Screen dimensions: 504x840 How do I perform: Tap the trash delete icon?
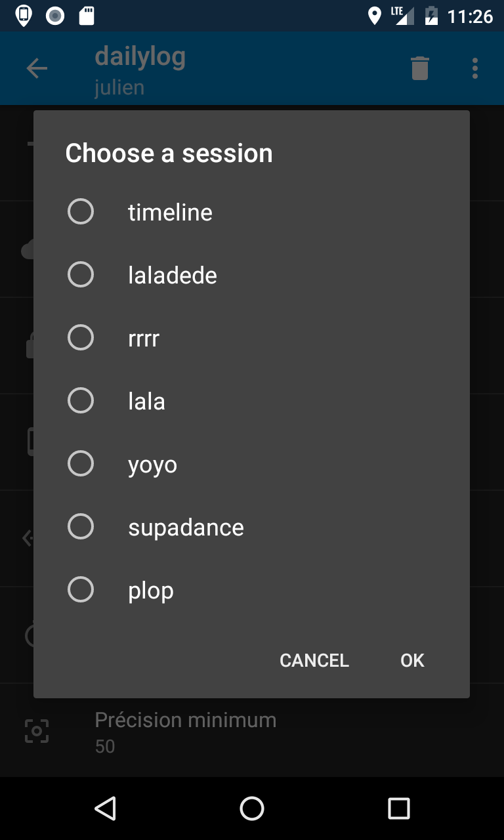tap(420, 68)
